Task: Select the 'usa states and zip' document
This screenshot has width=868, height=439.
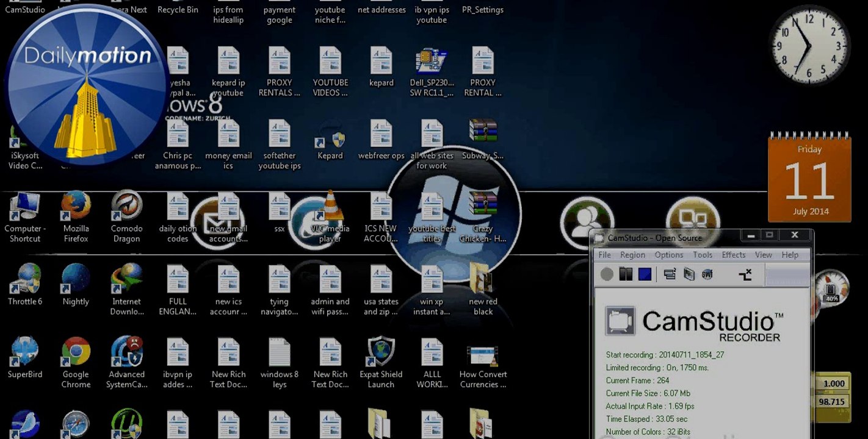Action: coord(381,290)
